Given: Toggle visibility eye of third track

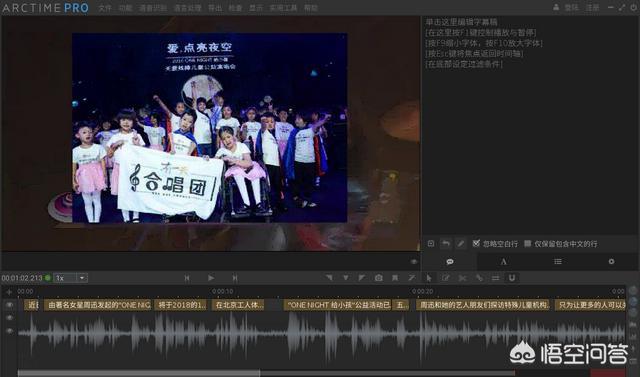Looking at the screenshot, I should (9, 331).
